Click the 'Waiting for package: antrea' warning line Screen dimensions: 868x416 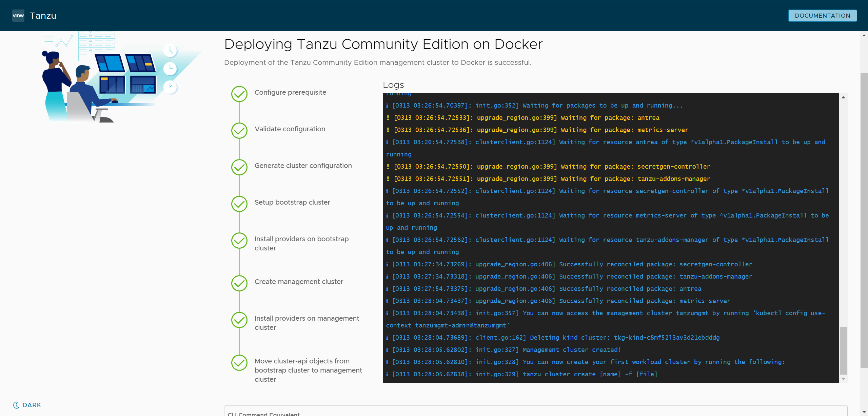(x=522, y=117)
